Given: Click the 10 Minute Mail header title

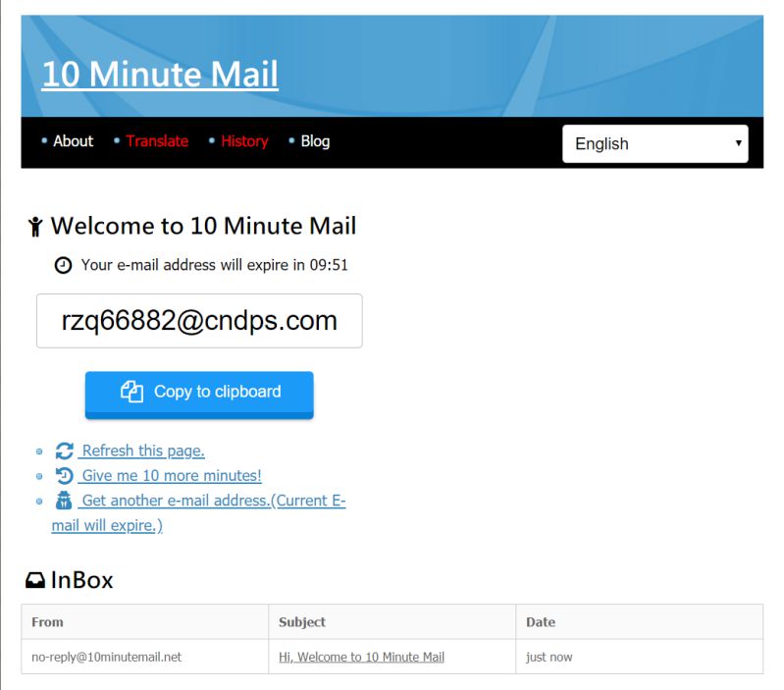Looking at the screenshot, I should [160, 74].
